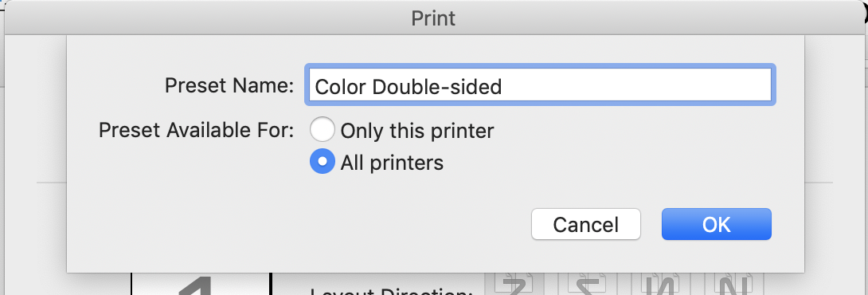This screenshot has height=295, width=868.
Task: Click the 'Preset Available For:' label
Action: (197, 131)
